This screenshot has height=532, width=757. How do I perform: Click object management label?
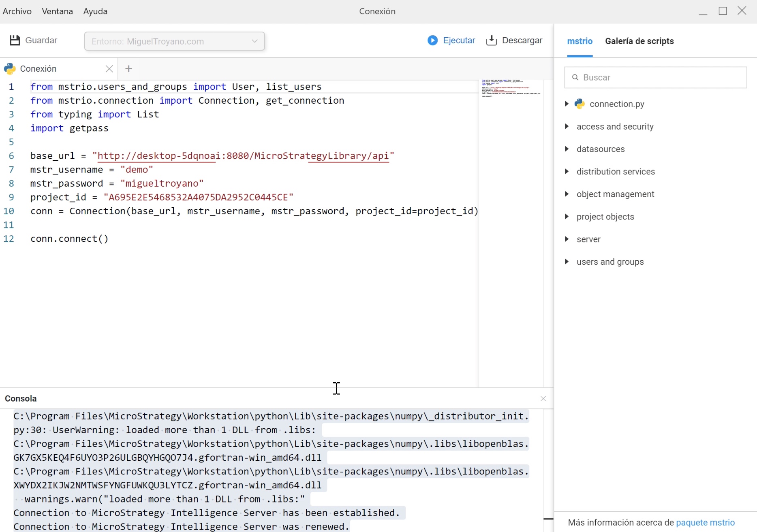615,194
